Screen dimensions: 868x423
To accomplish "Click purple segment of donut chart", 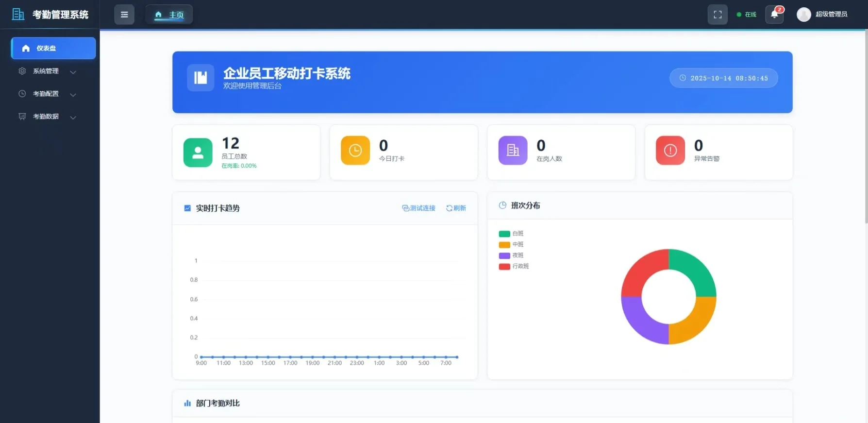I will [x=642, y=323].
